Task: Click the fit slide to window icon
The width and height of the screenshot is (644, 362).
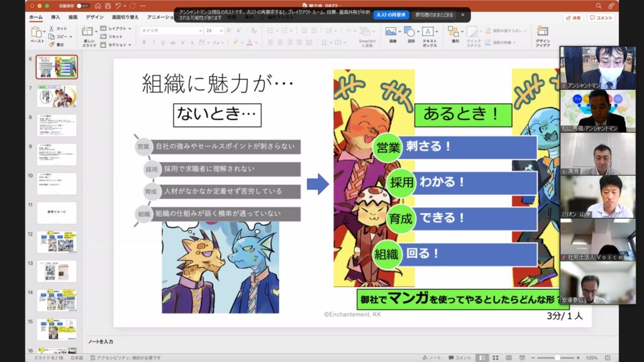Action: [x=608, y=358]
